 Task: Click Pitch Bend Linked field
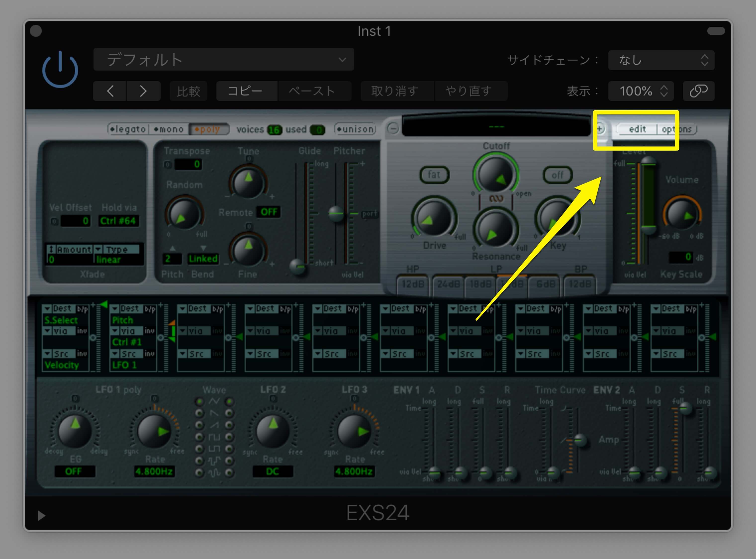(203, 259)
